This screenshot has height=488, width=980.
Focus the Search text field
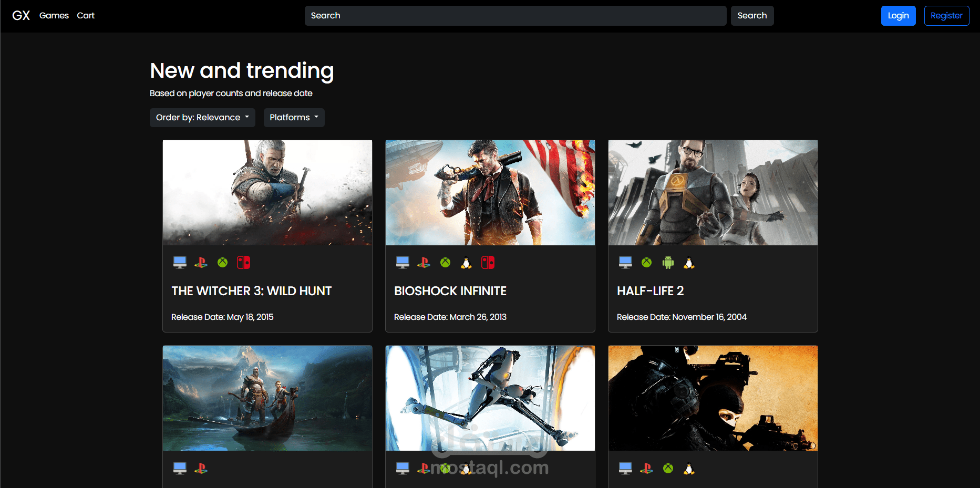pos(515,16)
